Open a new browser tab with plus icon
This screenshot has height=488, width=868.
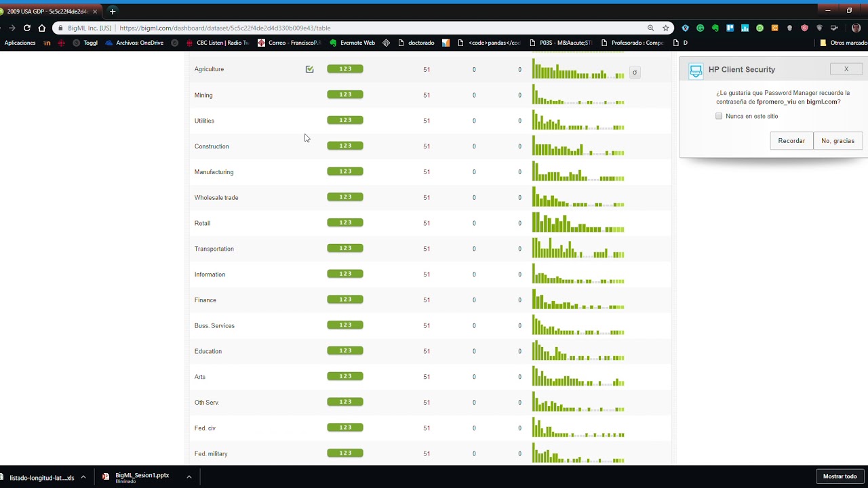pyautogui.click(x=113, y=11)
